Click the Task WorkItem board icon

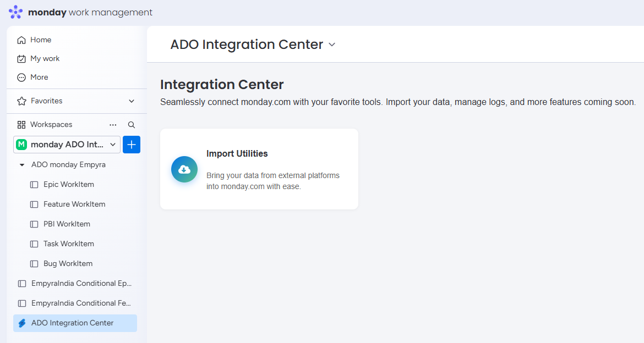(34, 244)
